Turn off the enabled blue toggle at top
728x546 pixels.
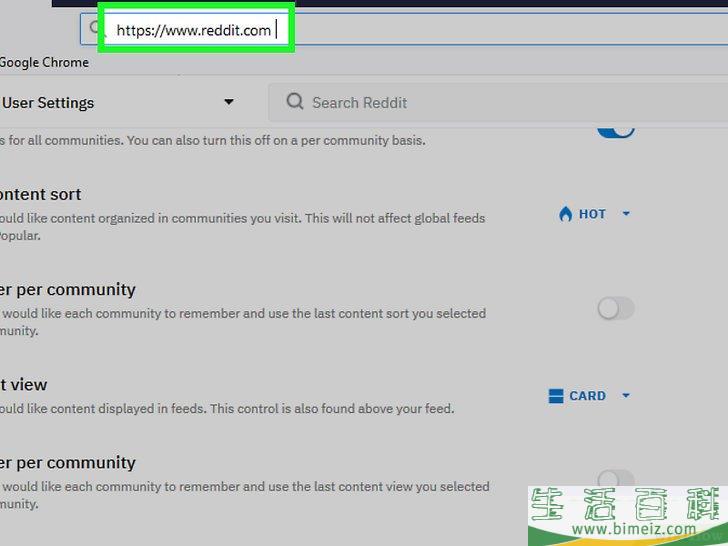616,132
